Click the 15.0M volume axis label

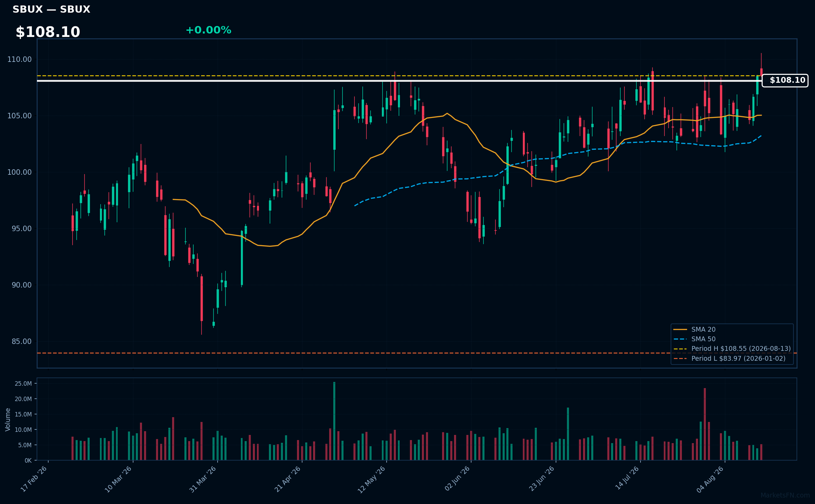click(x=23, y=414)
